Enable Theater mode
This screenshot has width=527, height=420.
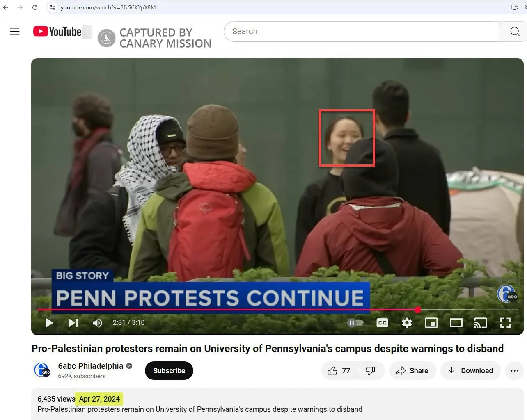[456, 323]
